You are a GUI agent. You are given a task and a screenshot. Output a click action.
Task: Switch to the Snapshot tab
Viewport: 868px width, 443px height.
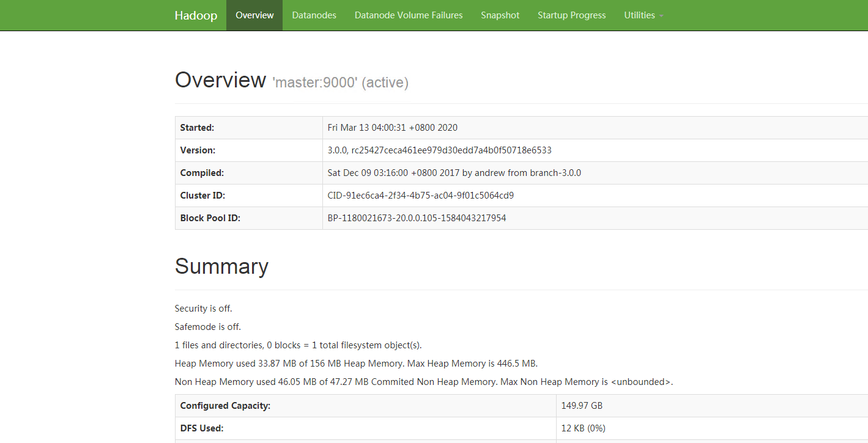(500, 15)
